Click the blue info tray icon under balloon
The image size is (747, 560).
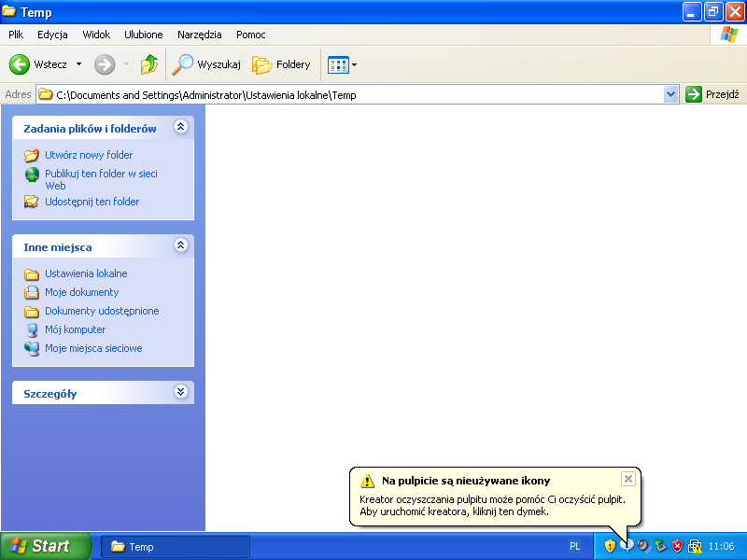(x=627, y=546)
